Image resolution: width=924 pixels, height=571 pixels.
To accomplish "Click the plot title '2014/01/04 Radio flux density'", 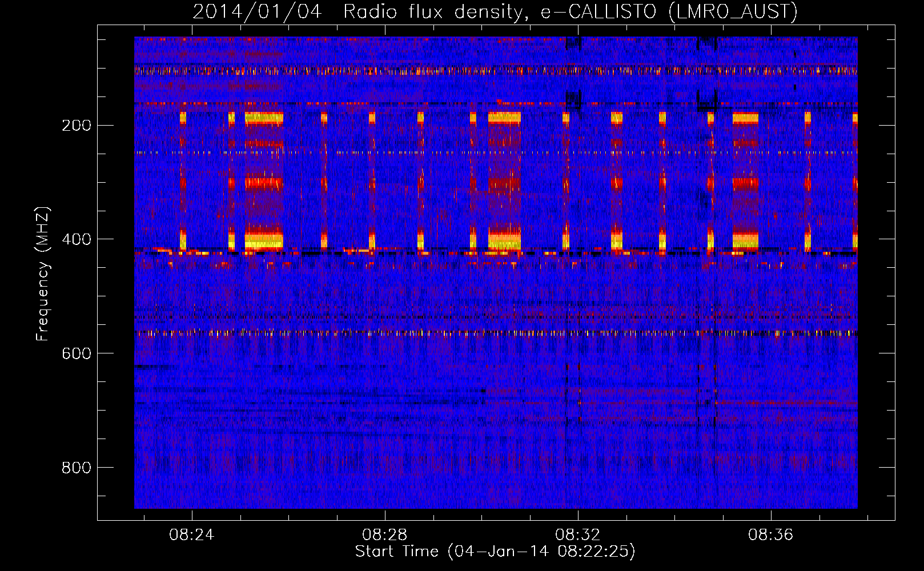I will click(495, 11).
